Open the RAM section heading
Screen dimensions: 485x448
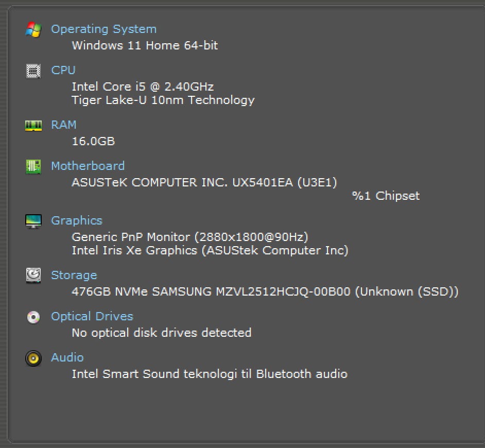pos(64,125)
